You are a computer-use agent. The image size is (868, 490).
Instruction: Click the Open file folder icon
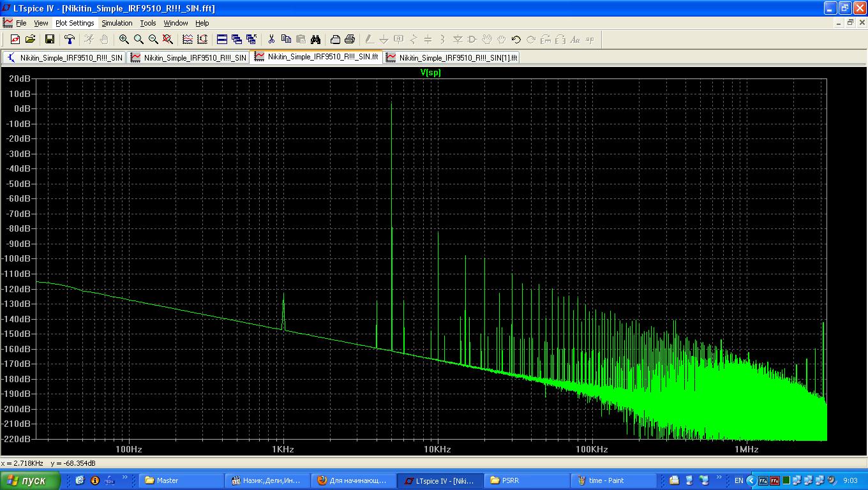click(30, 40)
